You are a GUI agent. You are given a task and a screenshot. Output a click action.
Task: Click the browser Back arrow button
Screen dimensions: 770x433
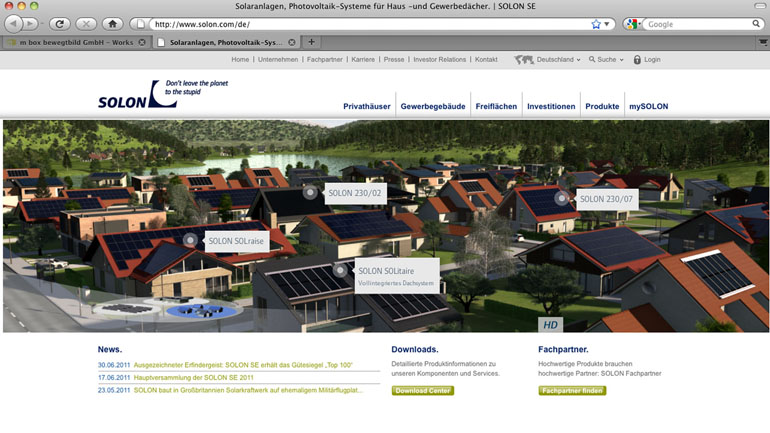pyautogui.click(x=13, y=24)
